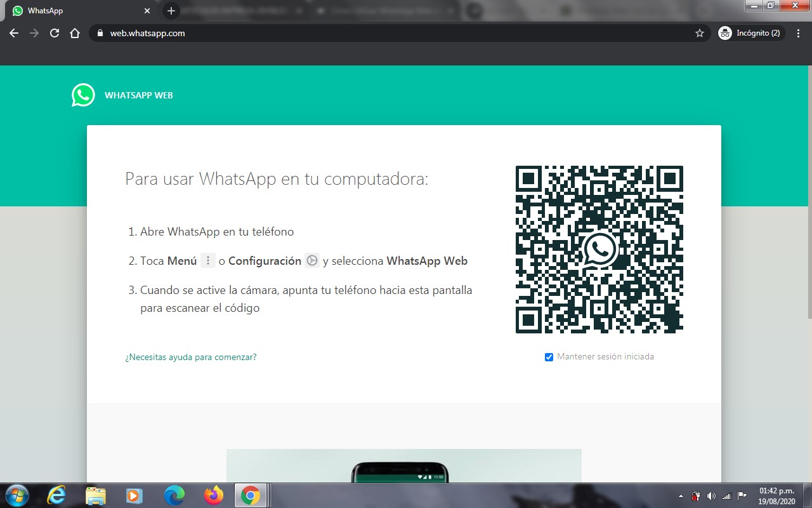Close the WhatsApp browser tab

click(147, 11)
